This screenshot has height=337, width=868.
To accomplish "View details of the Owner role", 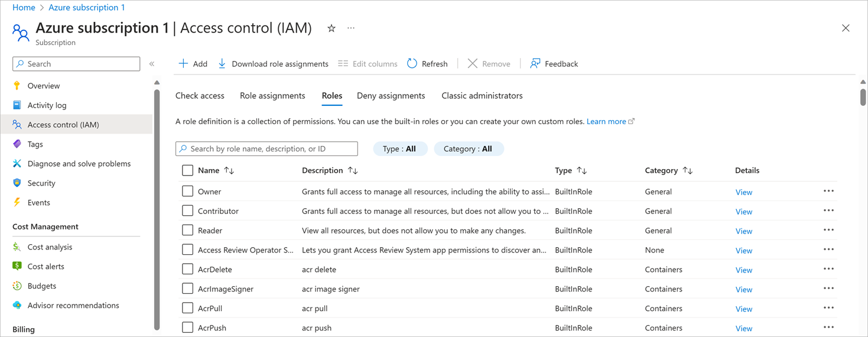I will click(x=744, y=192).
